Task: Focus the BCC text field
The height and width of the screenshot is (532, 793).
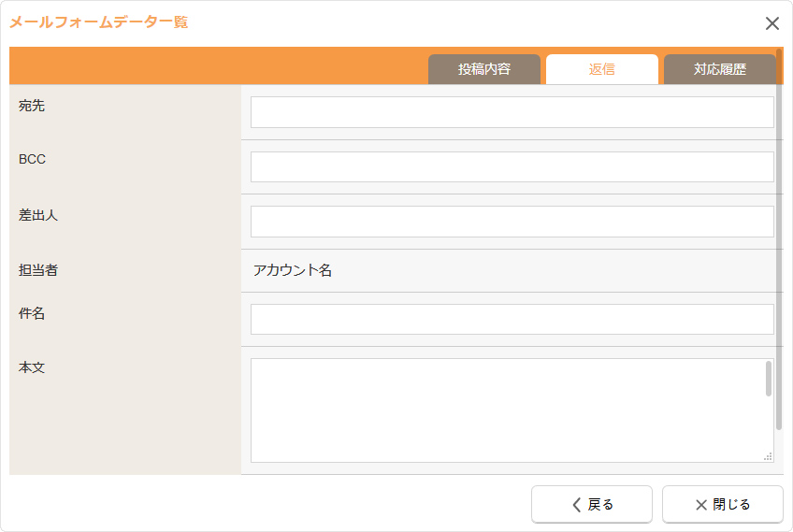Action: point(512,166)
